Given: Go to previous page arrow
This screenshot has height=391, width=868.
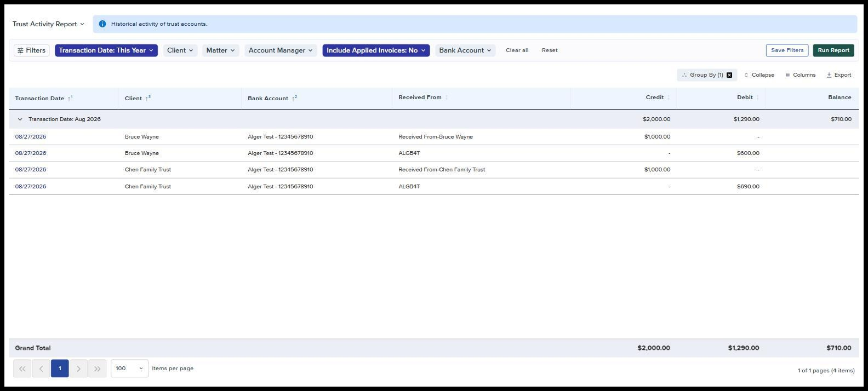Looking at the screenshot, I should [x=41, y=369].
